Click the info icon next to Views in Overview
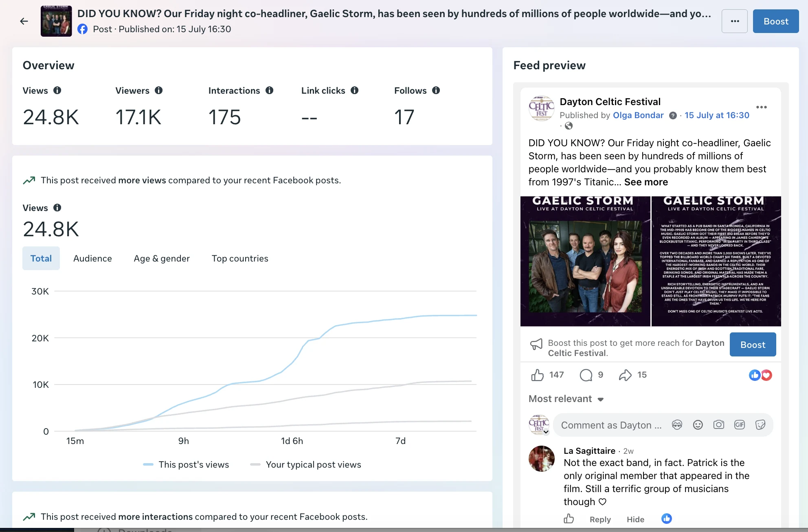Image resolution: width=808 pixels, height=532 pixels. (x=57, y=90)
